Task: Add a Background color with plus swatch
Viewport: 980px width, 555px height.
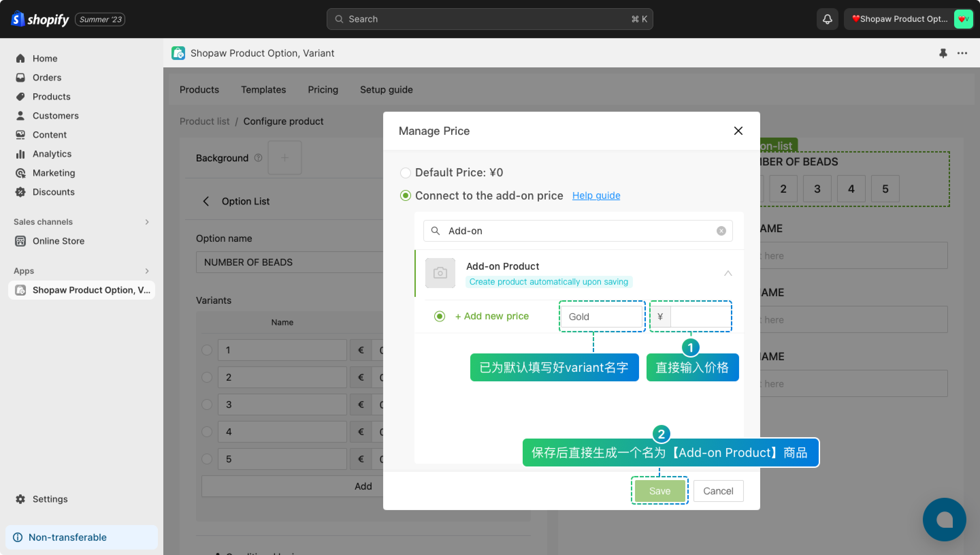Action: 284,158
